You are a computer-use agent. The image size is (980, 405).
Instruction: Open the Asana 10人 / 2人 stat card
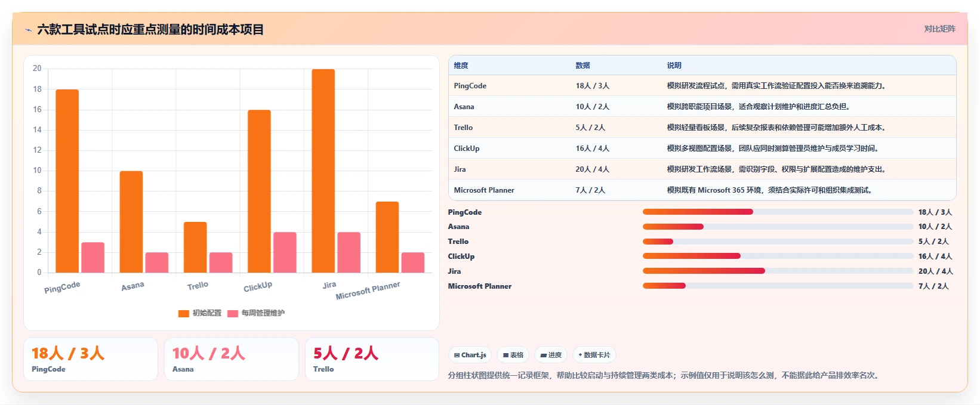[x=232, y=359]
